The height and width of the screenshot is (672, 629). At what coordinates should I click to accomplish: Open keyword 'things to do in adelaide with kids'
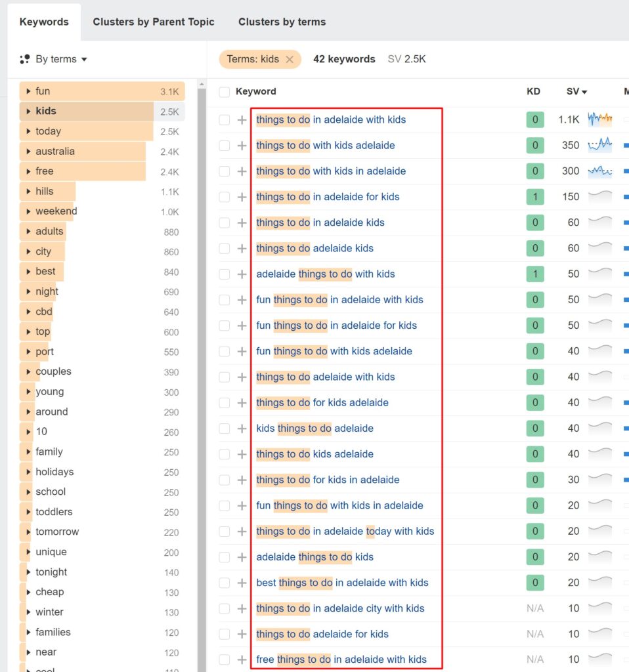click(x=330, y=119)
